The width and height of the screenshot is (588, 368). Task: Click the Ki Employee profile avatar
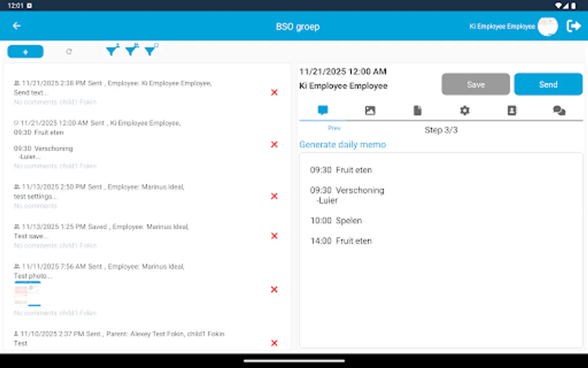pos(548,26)
